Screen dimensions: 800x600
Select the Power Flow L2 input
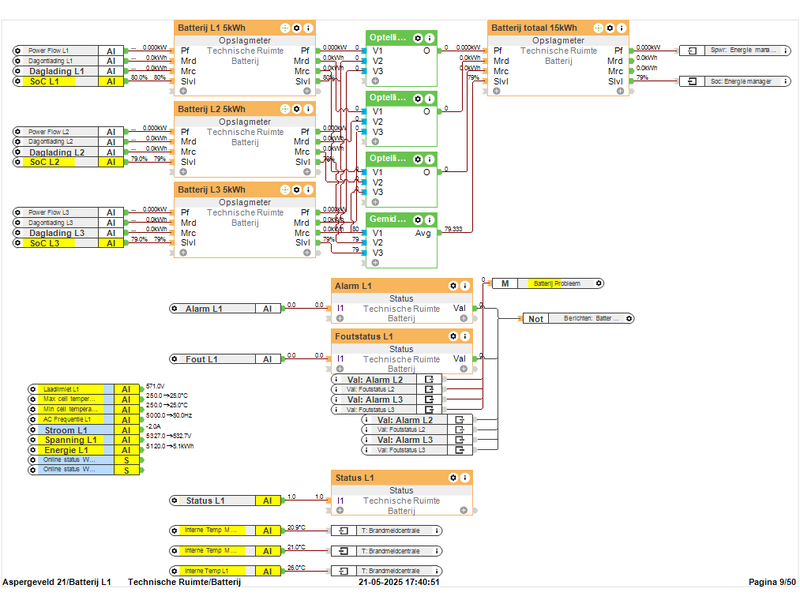point(68,132)
